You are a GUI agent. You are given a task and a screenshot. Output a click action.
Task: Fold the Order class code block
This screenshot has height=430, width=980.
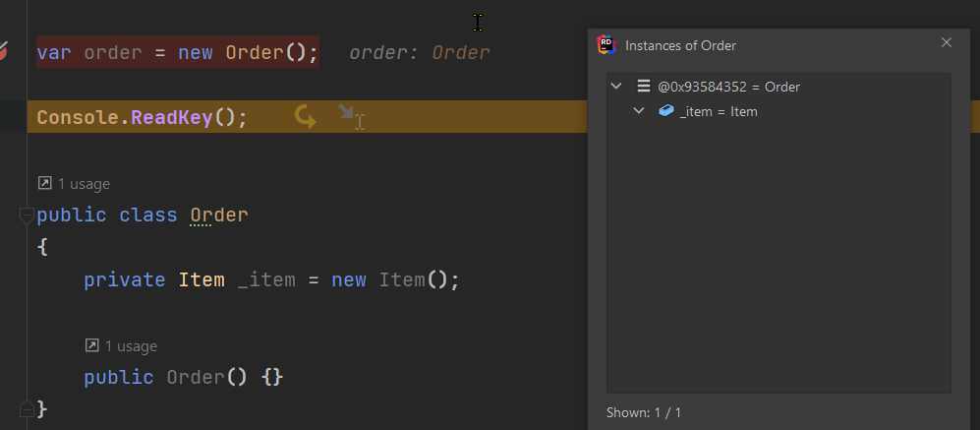coord(27,215)
